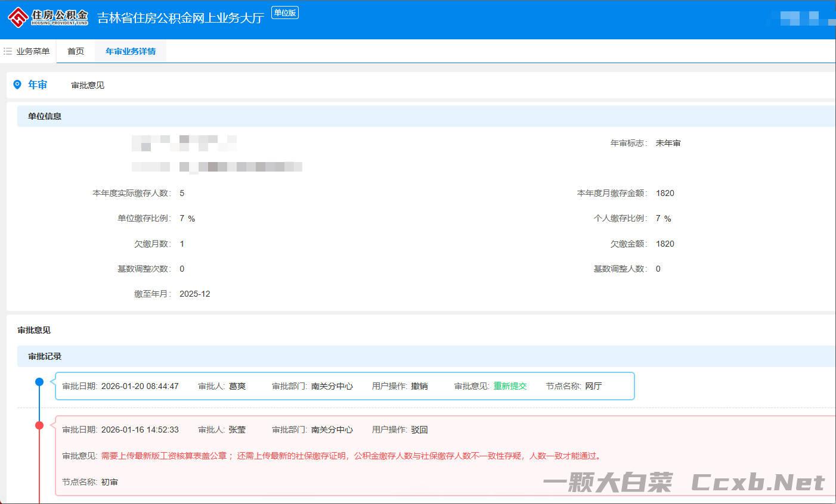Click the 年审 heading text
Image resolution: width=836 pixels, height=504 pixels.
[38, 85]
